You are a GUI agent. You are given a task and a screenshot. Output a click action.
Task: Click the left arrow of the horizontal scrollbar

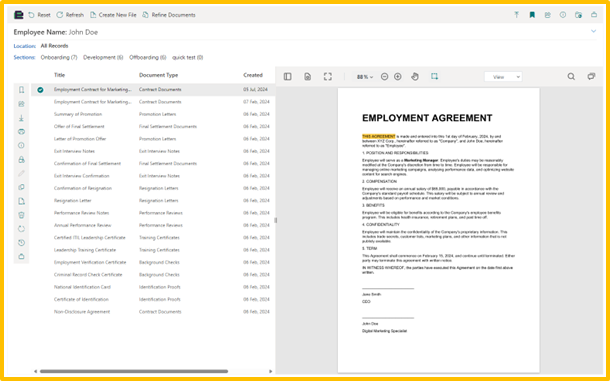coord(35,371)
